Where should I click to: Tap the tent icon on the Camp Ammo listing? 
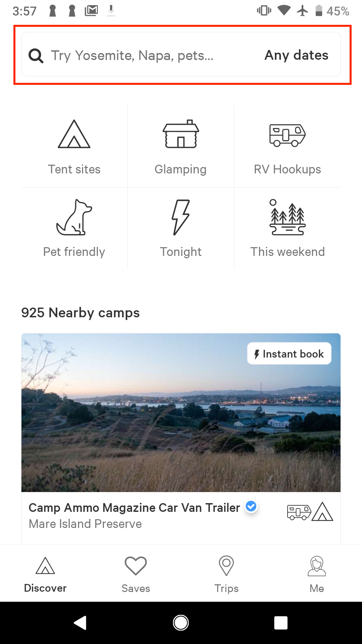tap(322, 512)
